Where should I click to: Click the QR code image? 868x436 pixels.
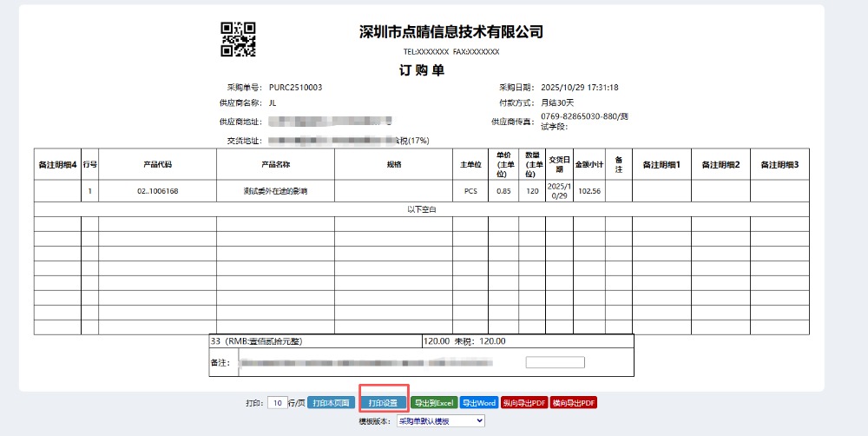point(238,39)
